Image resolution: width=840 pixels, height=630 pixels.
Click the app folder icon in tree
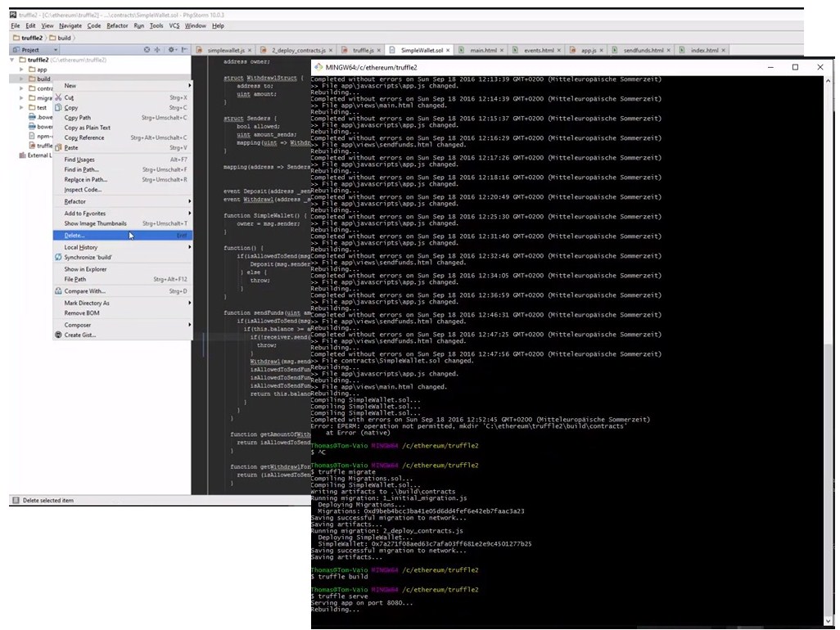(x=32, y=69)
